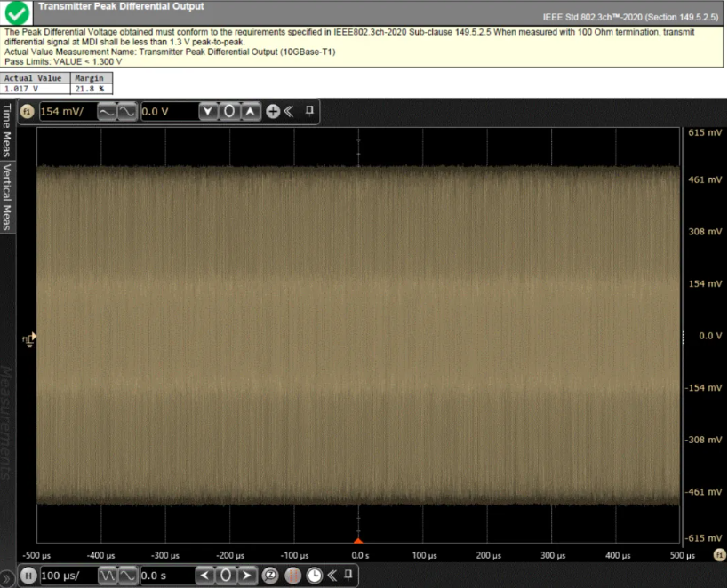
Task: Open the time reference clock icon
Action: coord(315,576)
